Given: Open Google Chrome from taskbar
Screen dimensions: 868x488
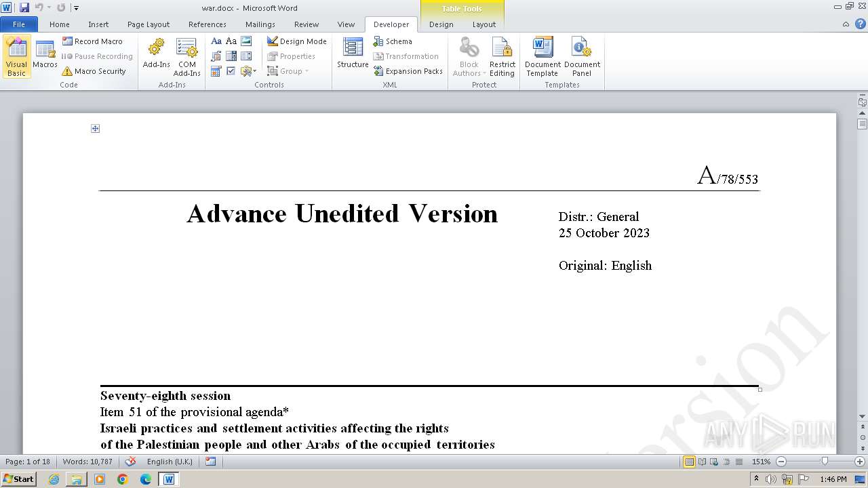Looking at the screenshot, I should click(x=123, y=479).
